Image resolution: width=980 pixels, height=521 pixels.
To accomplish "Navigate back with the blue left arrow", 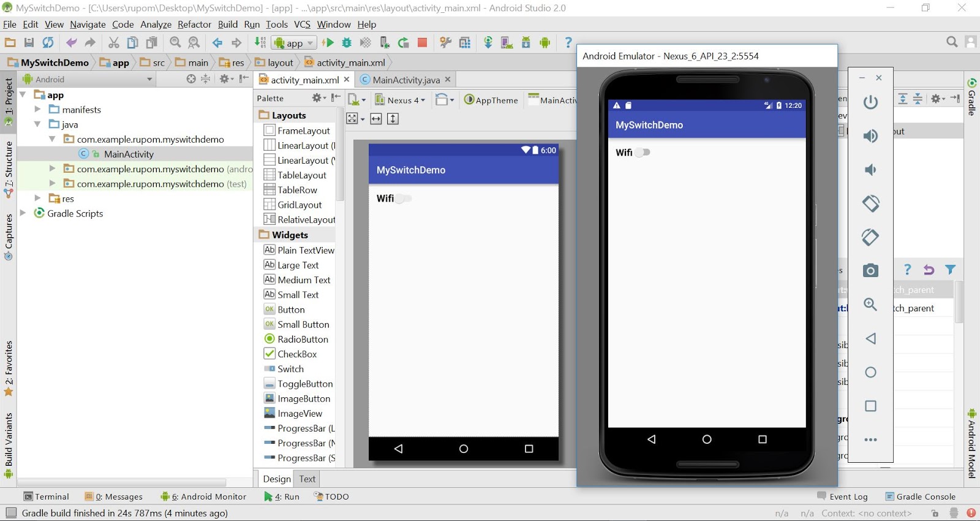I will 217,42.
